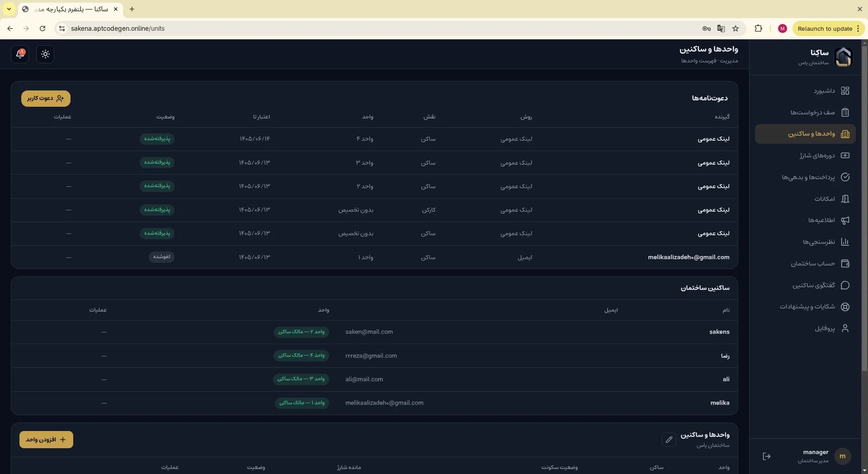
Task: Go to داشبورد menu item
Action: pos(805,91)
